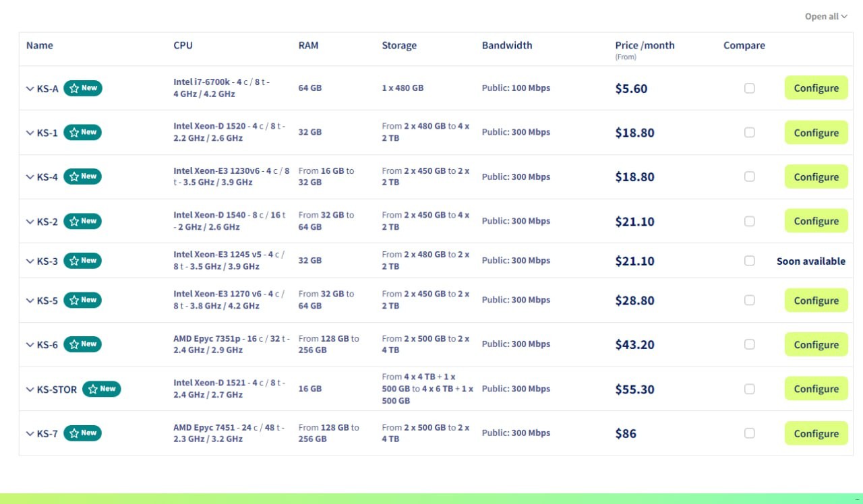Click the New star badge beside KS-7
The width and height of the screenshot is (863, 504).
tap(82, 433)
